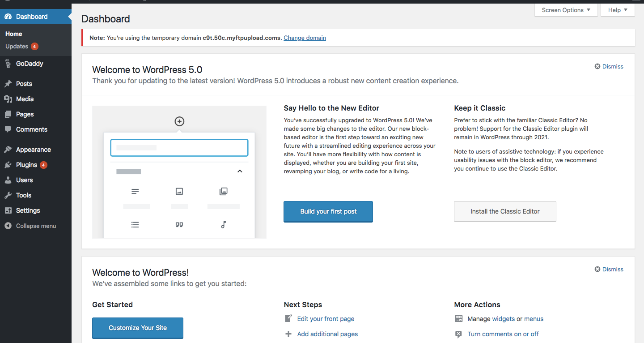This screenshot has width=644, height=343.
Task: Open the Plugins menu
Action: (36, 165)
